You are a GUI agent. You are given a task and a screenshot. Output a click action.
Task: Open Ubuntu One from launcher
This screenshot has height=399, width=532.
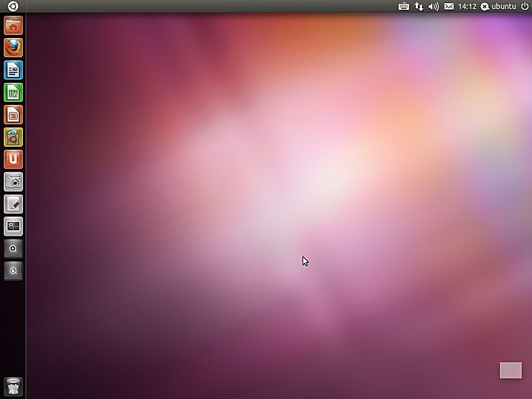pos(13,160)
